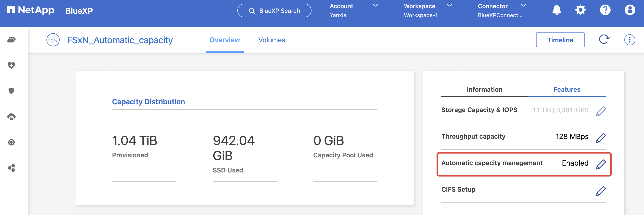Click the BlueXP product name
This screenshot has width=644, height=215.
[x=79, y=11]
